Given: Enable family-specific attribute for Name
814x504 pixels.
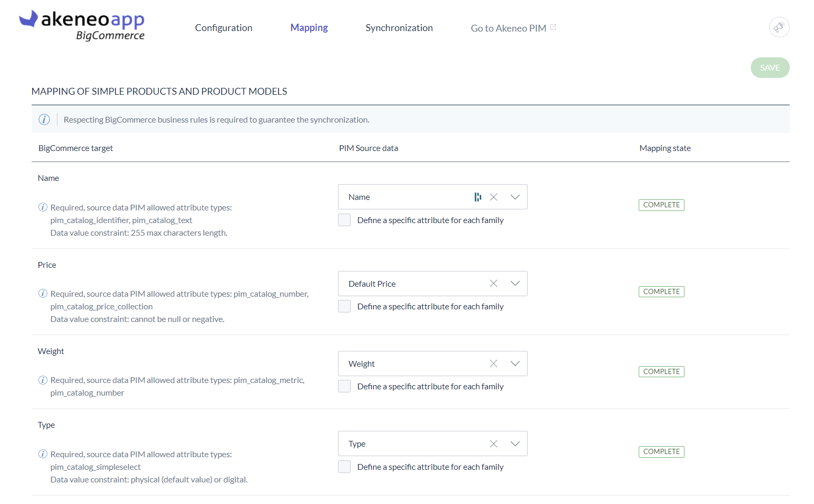Looking at the screenshot, I should coord(344,220).
